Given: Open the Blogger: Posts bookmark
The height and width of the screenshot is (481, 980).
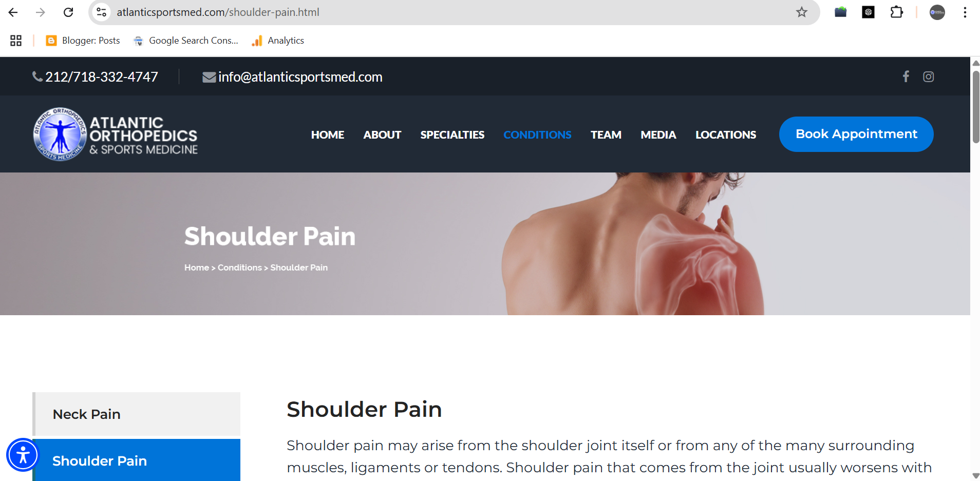Looking at the screenshot, I should 83,41.
